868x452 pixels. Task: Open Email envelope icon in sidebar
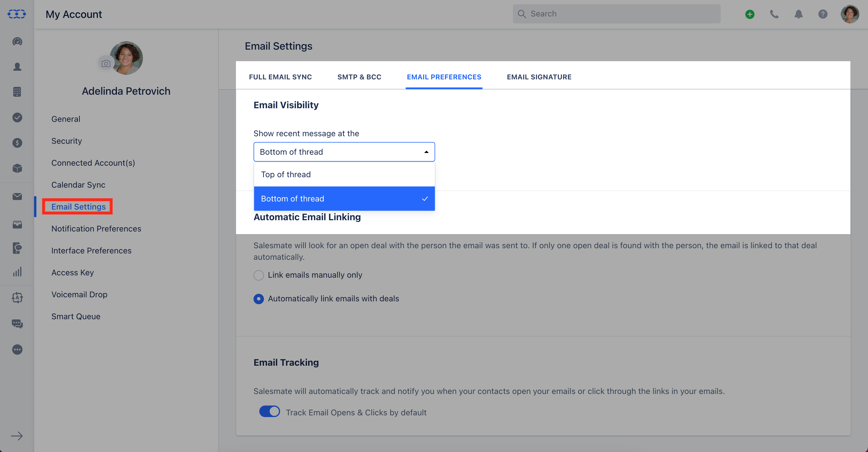click(x=17, y=196)
